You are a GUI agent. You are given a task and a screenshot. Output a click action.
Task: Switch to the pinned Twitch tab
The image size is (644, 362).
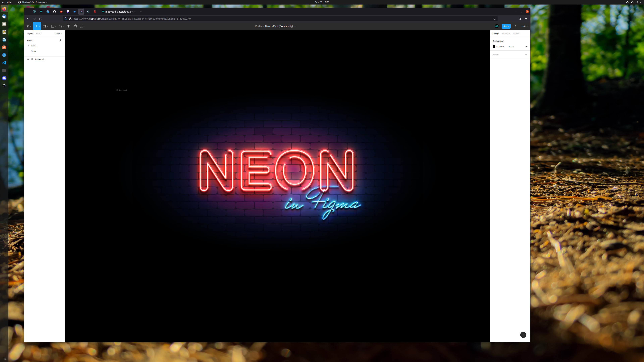click(x=68, y=12)
